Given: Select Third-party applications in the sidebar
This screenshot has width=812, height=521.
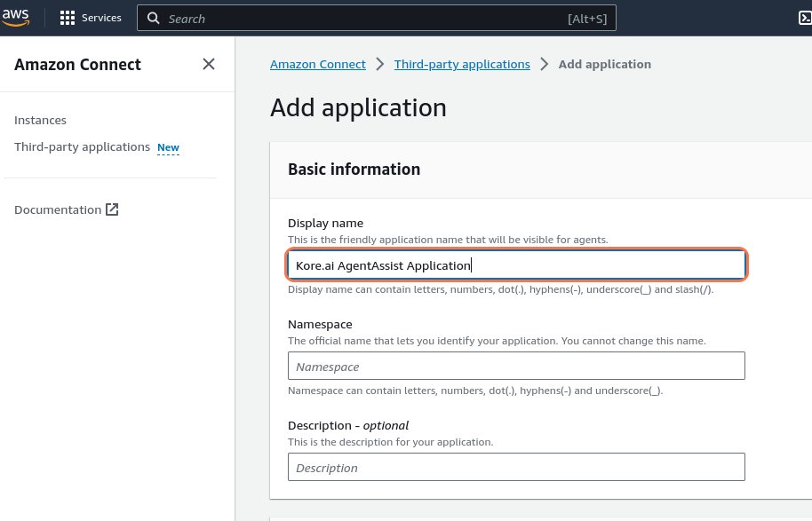Looking at the screenshot, I should 81,146.
